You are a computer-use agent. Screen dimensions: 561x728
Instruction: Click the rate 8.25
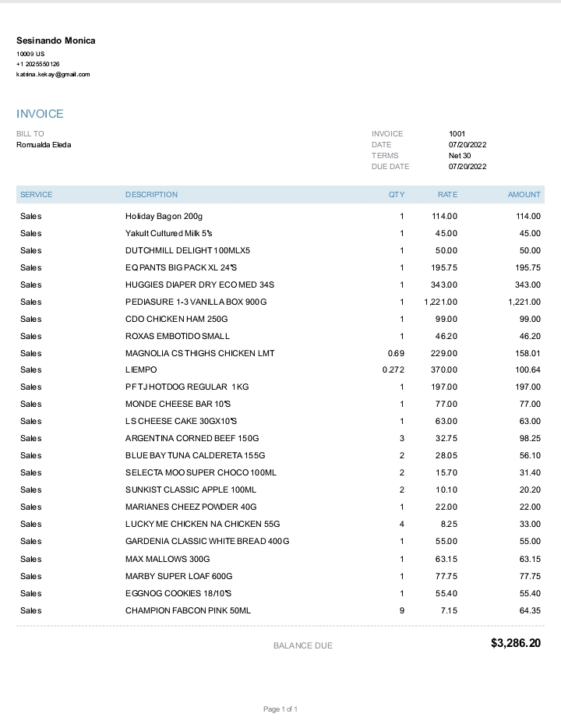click(x=449, y=525)
